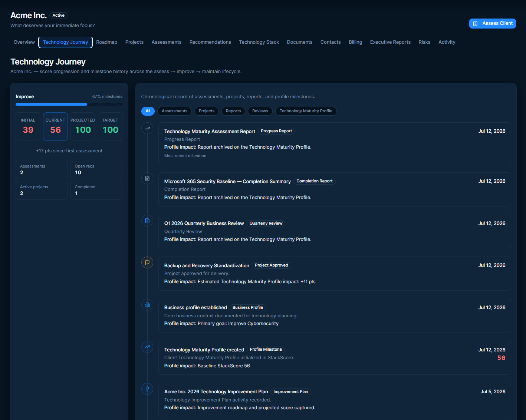Select the Technology Journey tab
Viewport: 526px width, 420px height.
[x=65, y=42]
